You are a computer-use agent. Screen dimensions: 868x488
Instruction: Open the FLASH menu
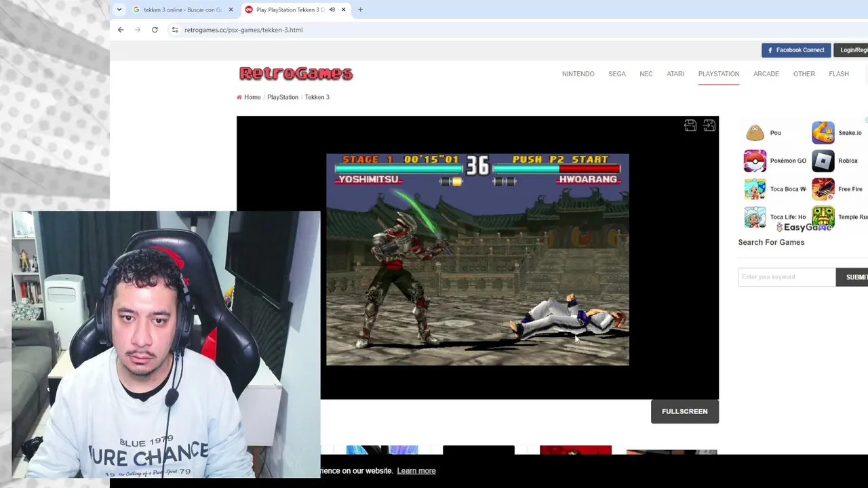point(839,74)
